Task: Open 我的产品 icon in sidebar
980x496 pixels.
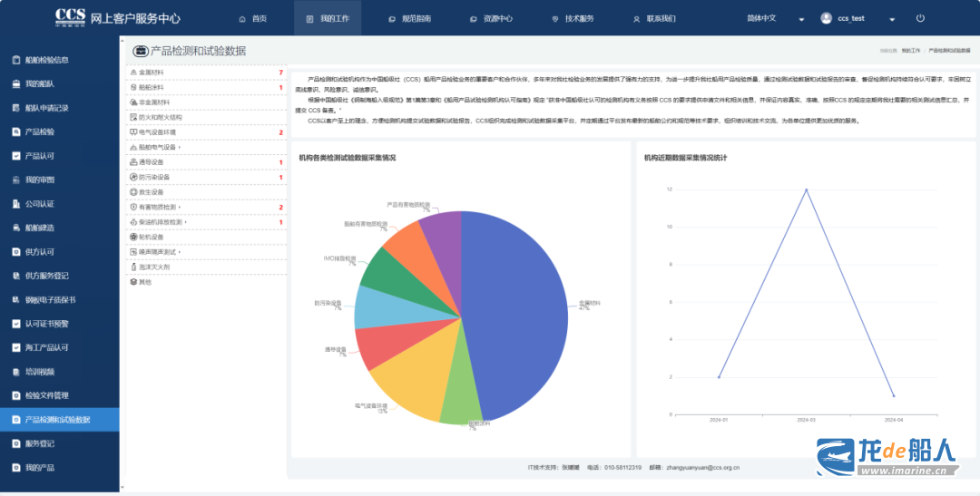Action: [x=16, y=467]
